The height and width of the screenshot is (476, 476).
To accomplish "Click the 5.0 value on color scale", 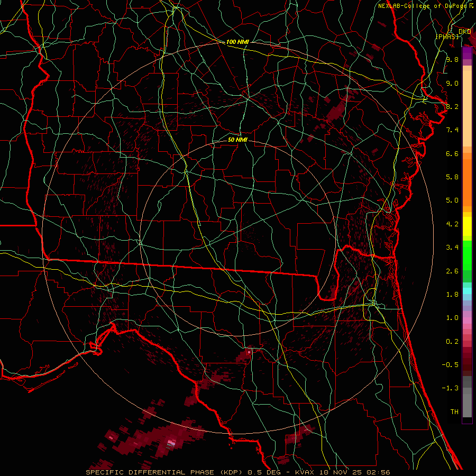I will [452, 200].
